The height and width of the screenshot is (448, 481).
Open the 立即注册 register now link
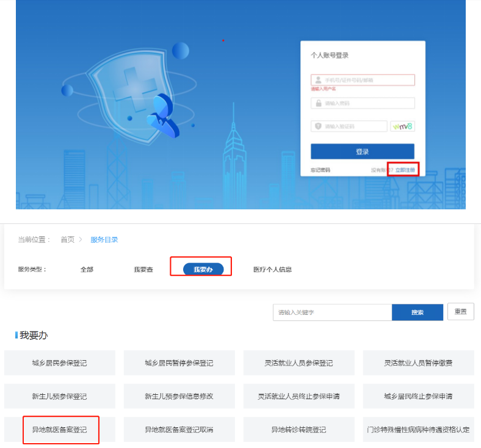[405, 170]
